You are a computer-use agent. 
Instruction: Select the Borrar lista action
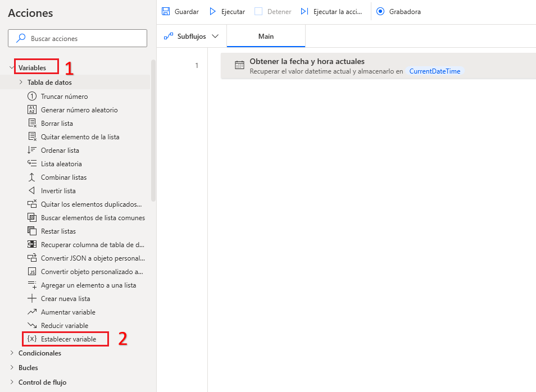pos(58,123)
